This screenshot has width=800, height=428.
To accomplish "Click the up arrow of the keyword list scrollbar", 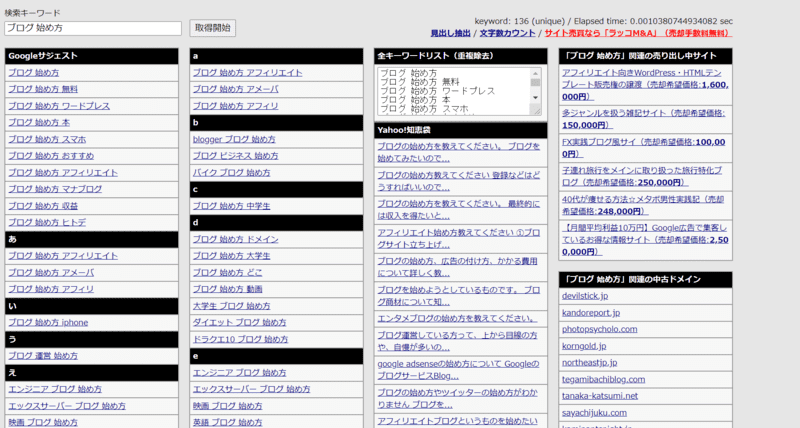I will pyautogui.click(x=535, y=73).
